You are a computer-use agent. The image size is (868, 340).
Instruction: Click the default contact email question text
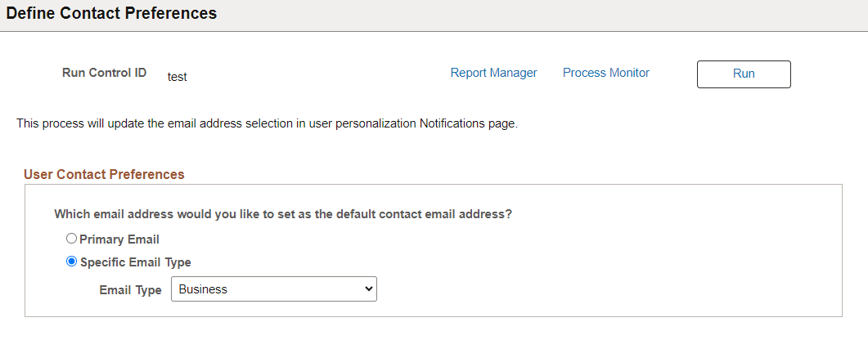[283, 214]
